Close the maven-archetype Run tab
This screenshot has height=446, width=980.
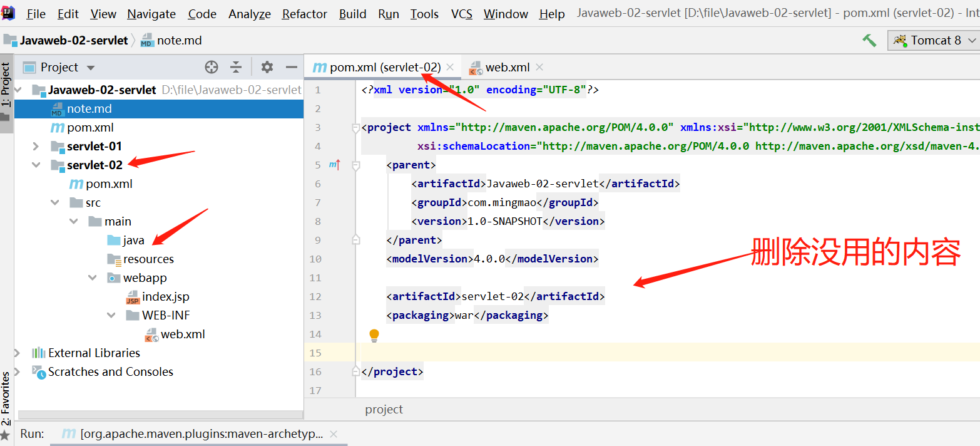tap(334, 433)
